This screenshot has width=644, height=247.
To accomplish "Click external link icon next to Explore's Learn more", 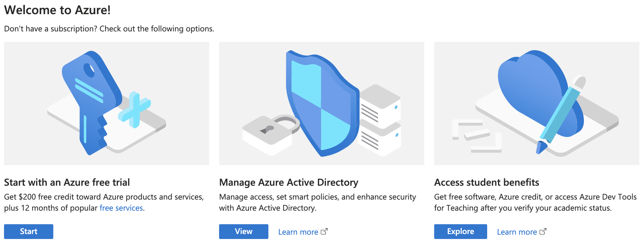I will pyautogui.click(x=543, y=231).
